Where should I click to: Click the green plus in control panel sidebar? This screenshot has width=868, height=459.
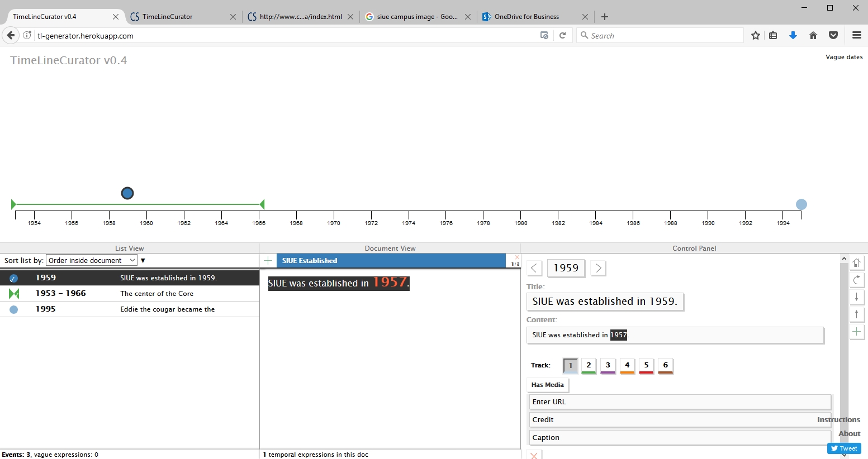(856, 332)
